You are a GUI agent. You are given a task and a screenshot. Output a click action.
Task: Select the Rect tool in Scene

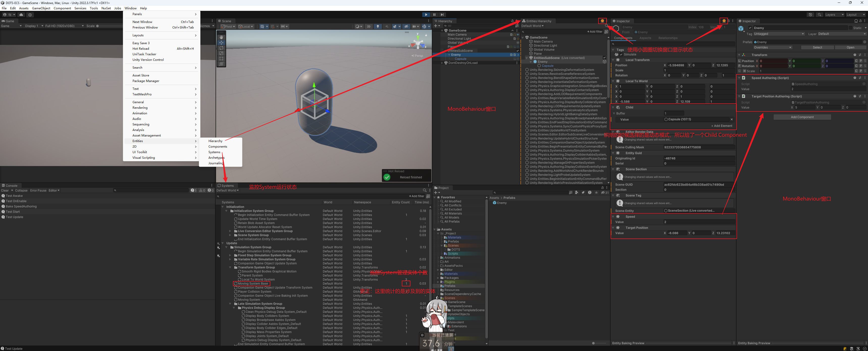coord(221,59)
